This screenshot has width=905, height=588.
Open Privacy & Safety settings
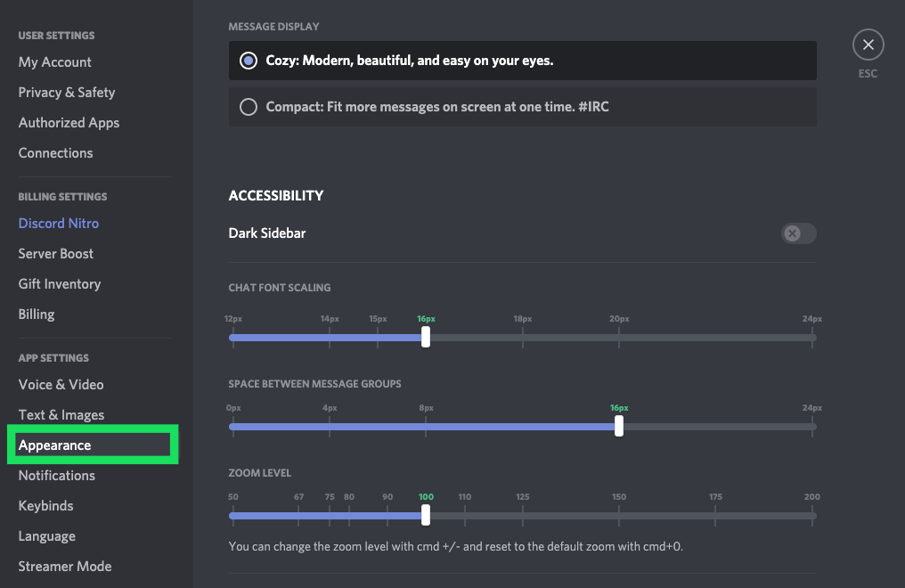pyautogui.click(x=67, y=93)
